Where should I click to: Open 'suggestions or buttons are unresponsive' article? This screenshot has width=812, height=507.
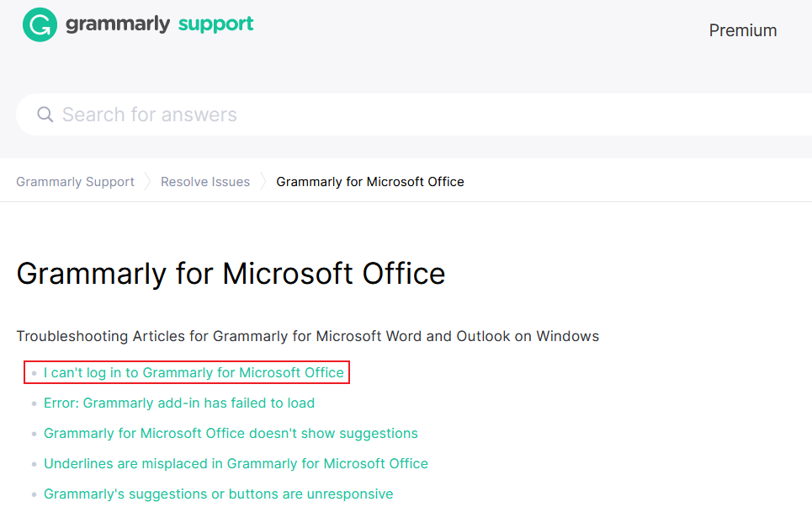[x=218, y=494]
